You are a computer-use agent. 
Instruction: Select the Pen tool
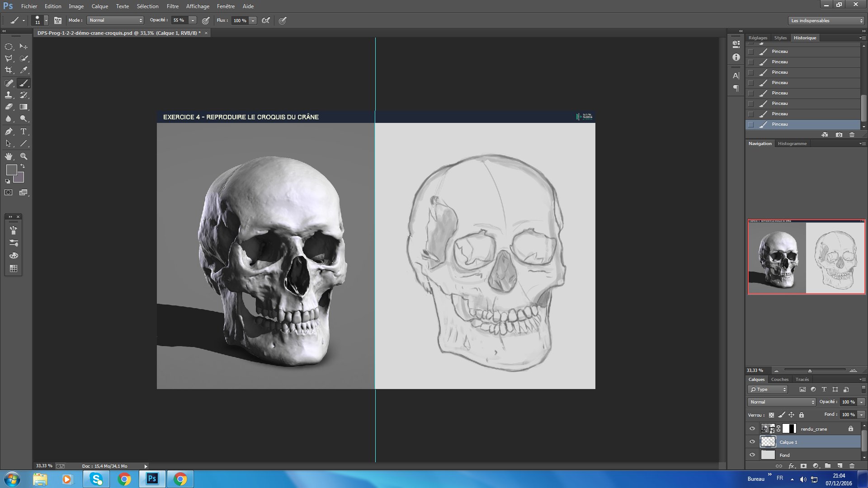(x=9, y=131)
